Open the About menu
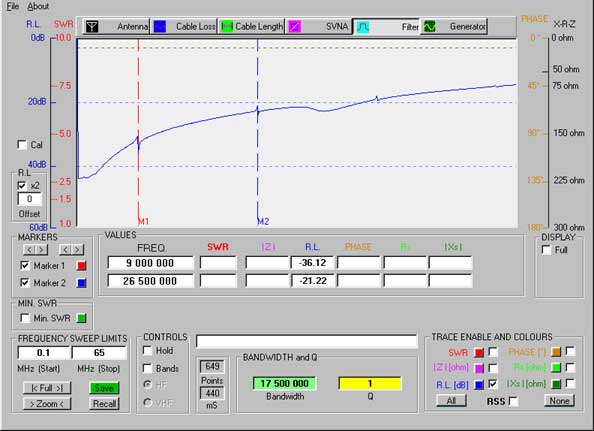This screenshot has height=431, width=594. 38,6
